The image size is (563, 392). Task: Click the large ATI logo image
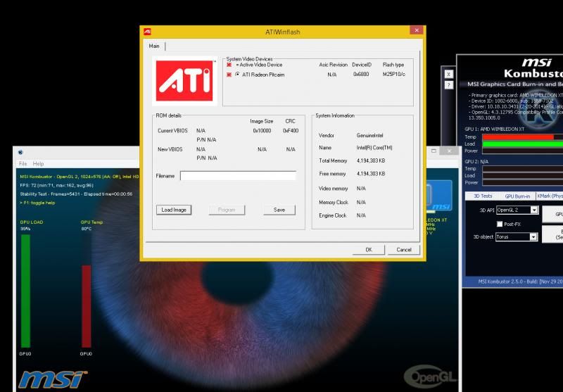click(x=184, y=81)
